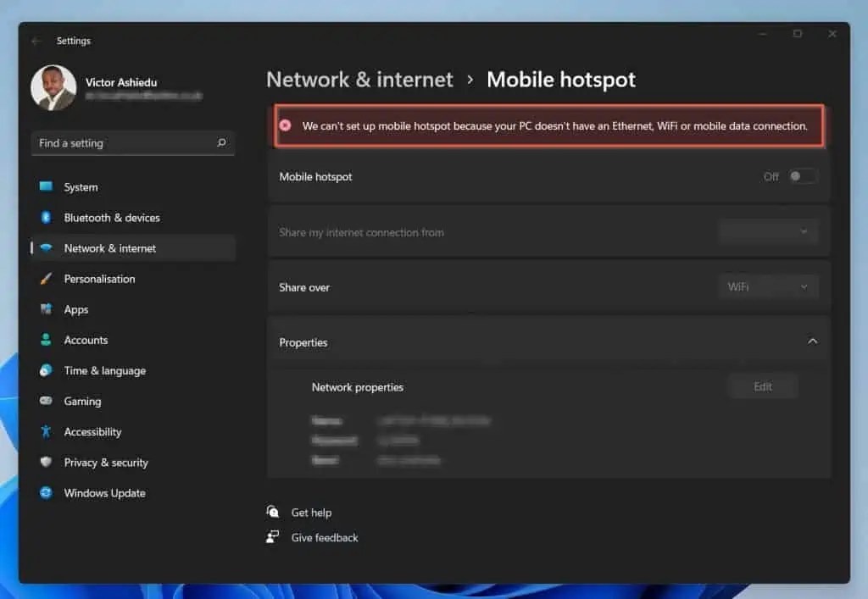This screenshot has height=599, width=868.
Task: Open Accounts settings
Action: coord(86,340)
